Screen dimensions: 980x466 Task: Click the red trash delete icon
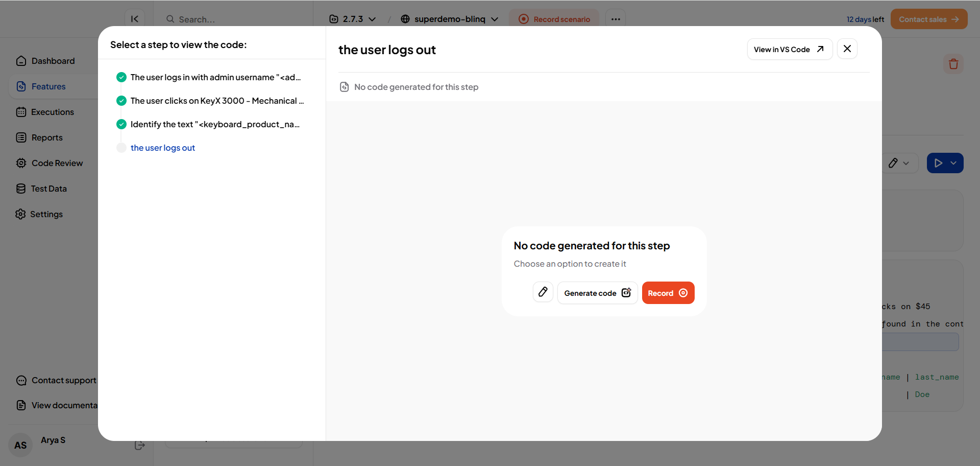(953, 64)
